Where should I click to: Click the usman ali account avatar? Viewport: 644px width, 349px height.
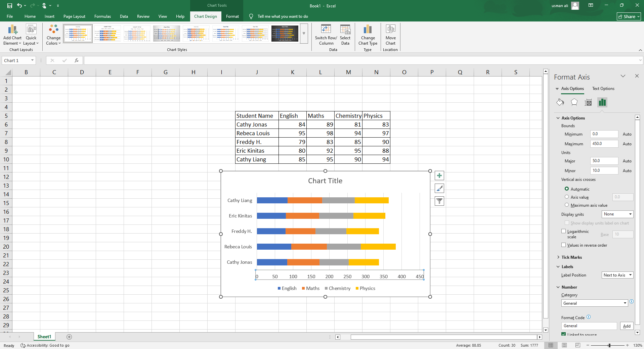coord(575,6)
